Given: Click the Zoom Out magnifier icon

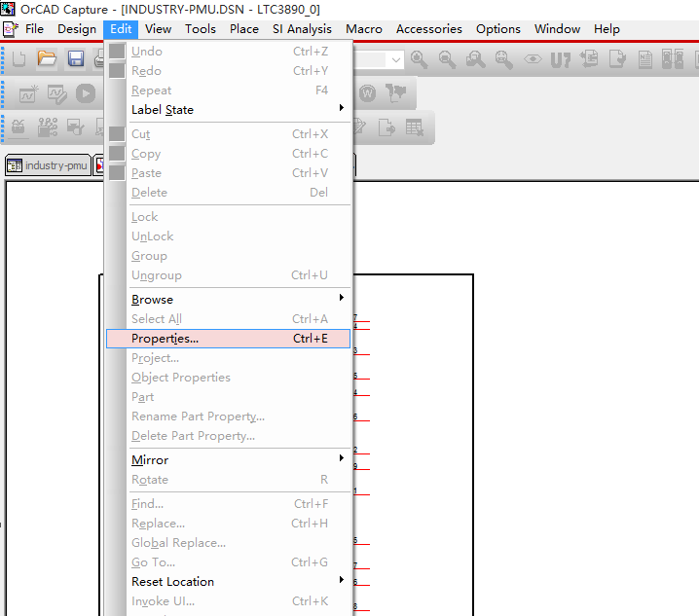Looking at the screenshot, I should 447,59.
